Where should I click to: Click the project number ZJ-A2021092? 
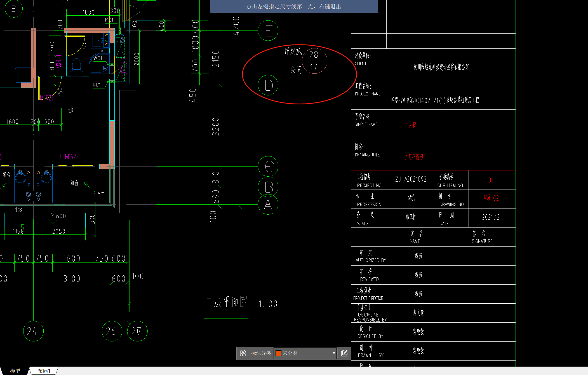411,179
